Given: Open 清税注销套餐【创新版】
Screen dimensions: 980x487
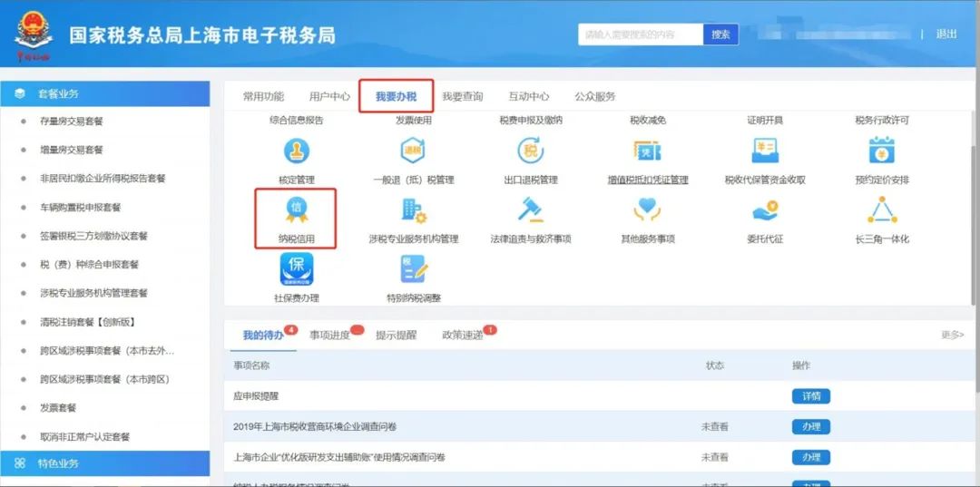Looking at the screenshot, I should click(x=87, y=322).
